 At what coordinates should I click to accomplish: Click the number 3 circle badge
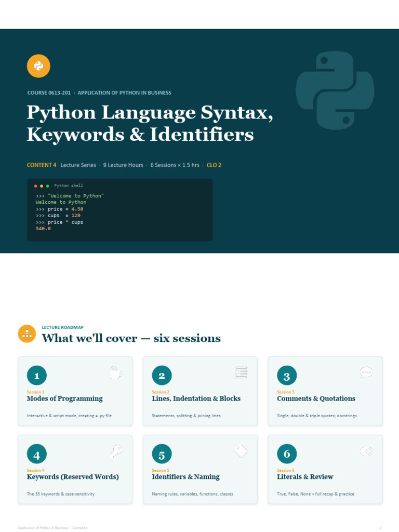[287, 376]
